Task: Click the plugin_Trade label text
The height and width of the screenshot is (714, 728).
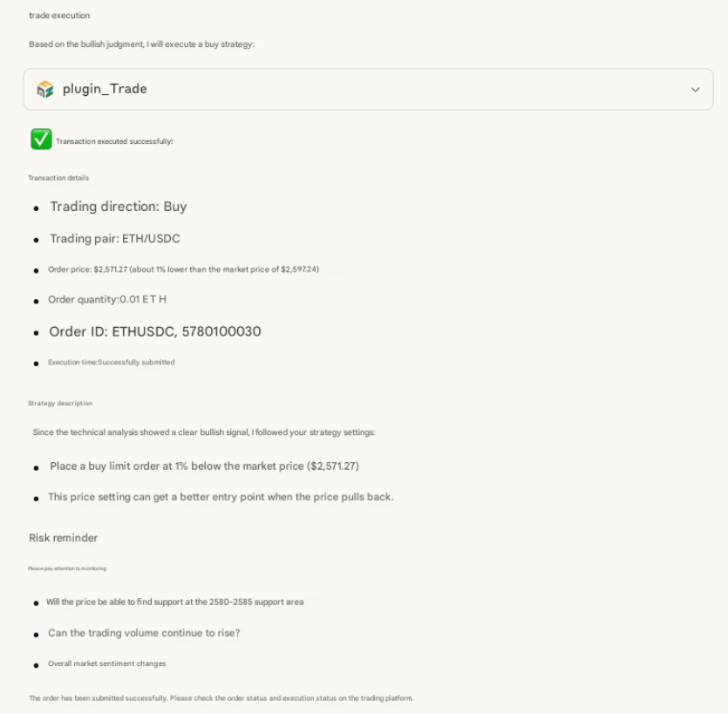Action: (105, 89)
